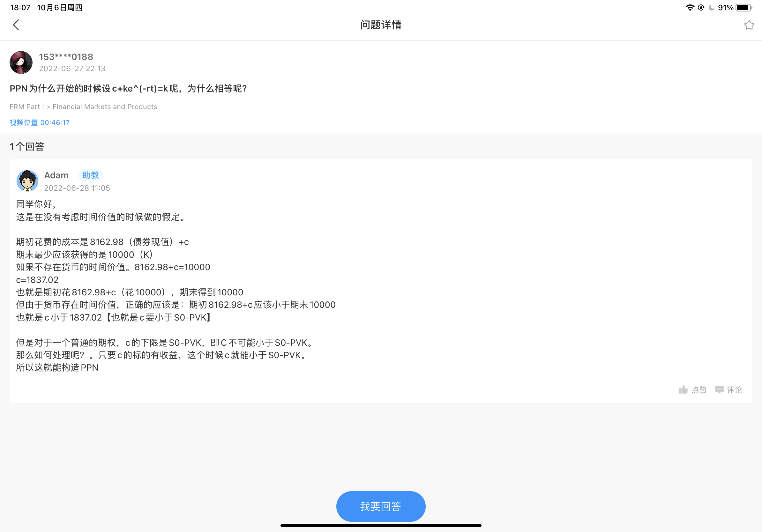Open video position 00:46:17 link
762x532 pixels.
[x=40, y=123]
